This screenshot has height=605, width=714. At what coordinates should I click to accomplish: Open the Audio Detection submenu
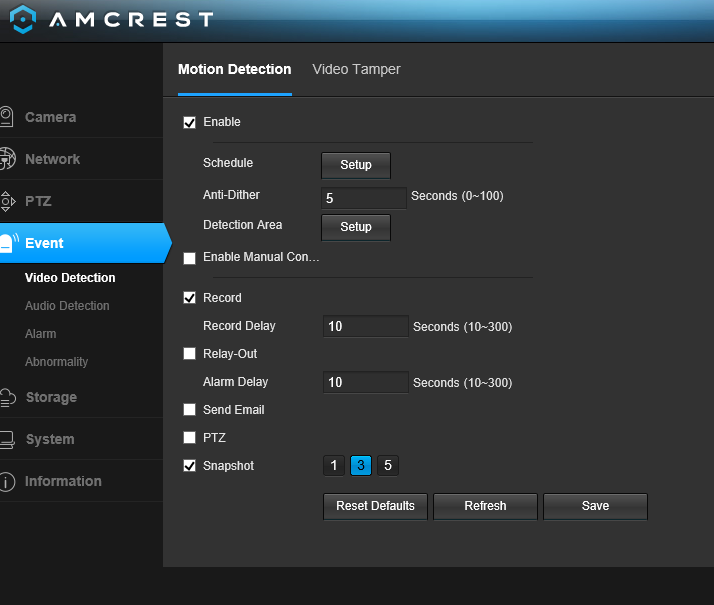(x=67, y=305)
